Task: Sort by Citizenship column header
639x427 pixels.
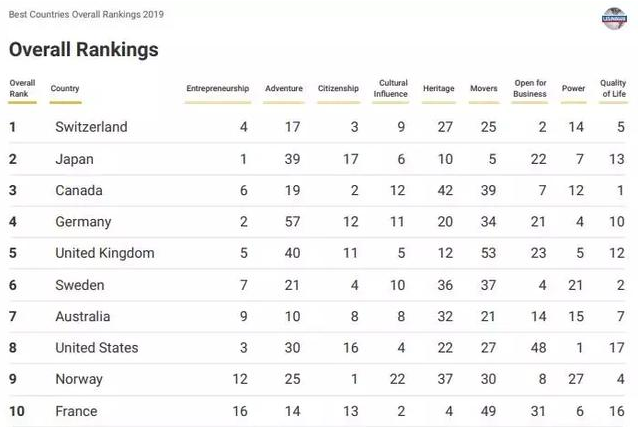Action: pyautogui.click(x=338, y=89)
